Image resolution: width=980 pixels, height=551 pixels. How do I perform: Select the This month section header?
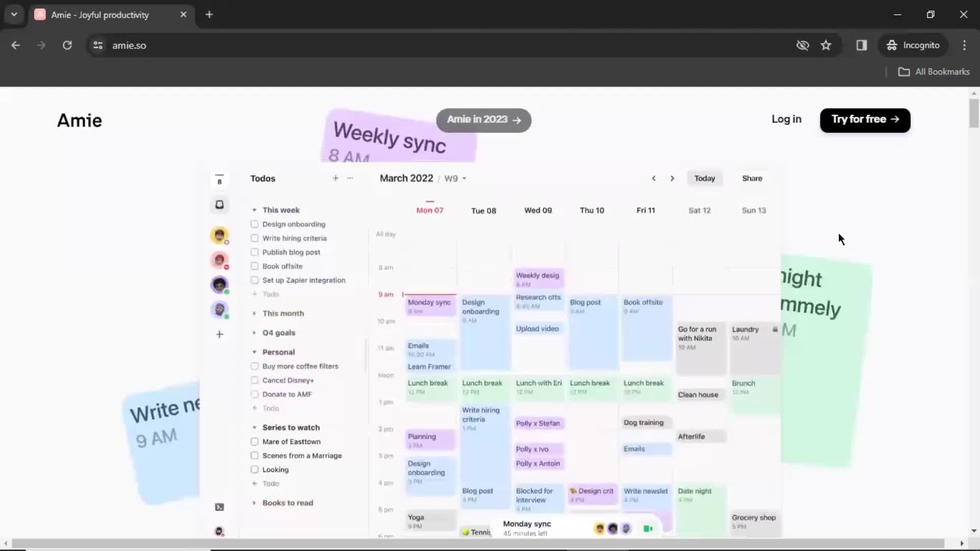point(283,312)
